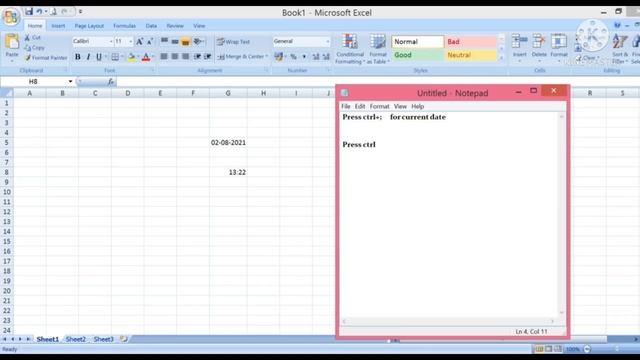The height and width of the screenshot is (360, 640).
Task: Open the Notepad Edit menu
Action: coord(360,106)
